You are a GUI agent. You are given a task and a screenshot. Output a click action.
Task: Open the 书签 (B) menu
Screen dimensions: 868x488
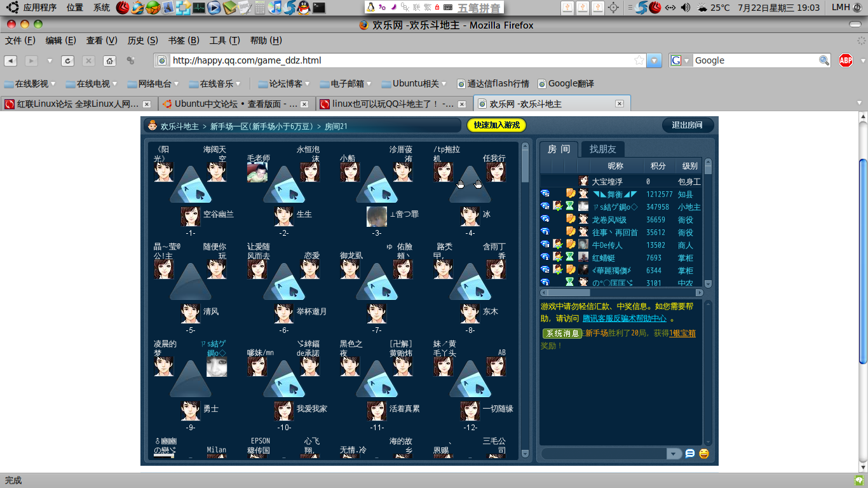click(x=184, y=40)
